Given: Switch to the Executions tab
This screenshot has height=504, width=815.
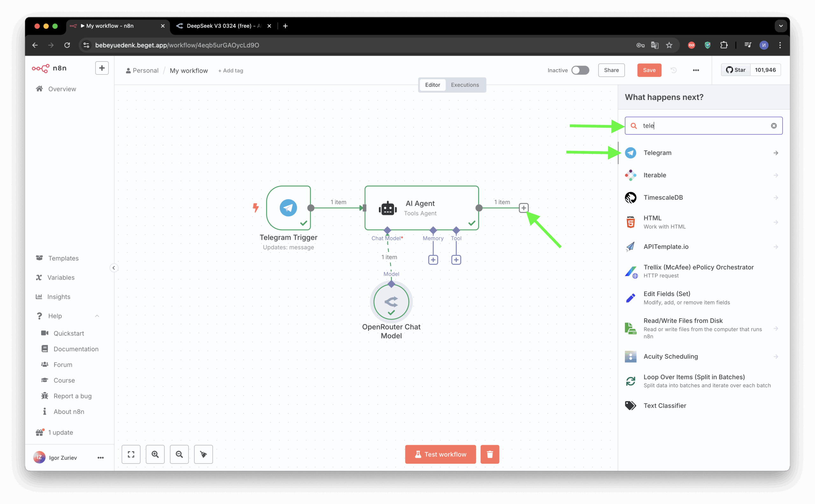Looking at the screenshot, I should click(465, 85).
